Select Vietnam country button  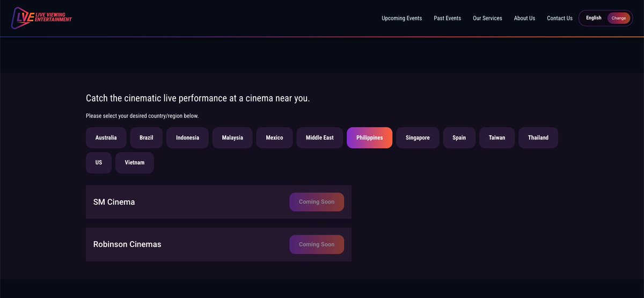135,163
